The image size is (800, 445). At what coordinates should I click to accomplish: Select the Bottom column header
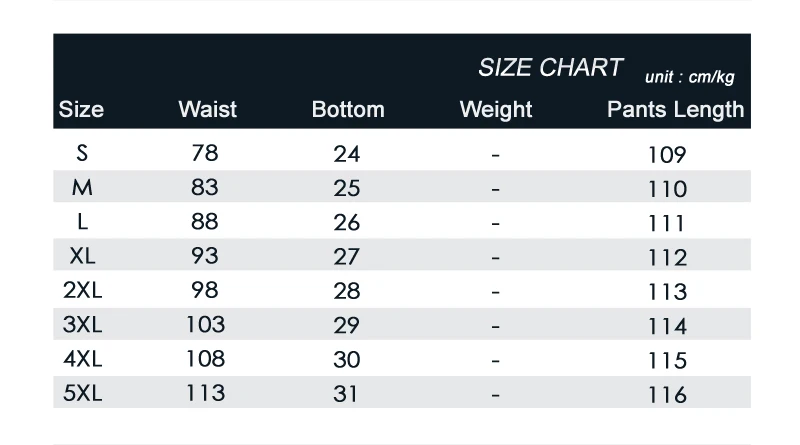(348, 109)
